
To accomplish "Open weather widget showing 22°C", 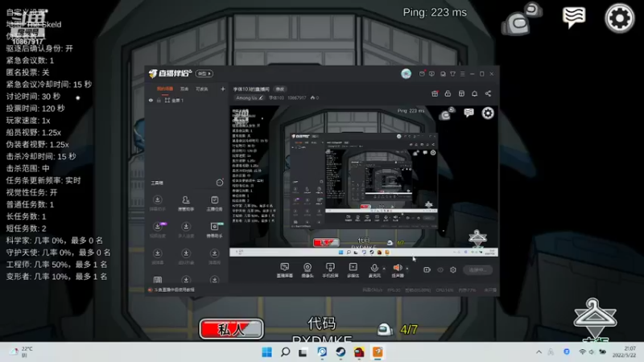I will pyautogui.click(x=21, y=352).
